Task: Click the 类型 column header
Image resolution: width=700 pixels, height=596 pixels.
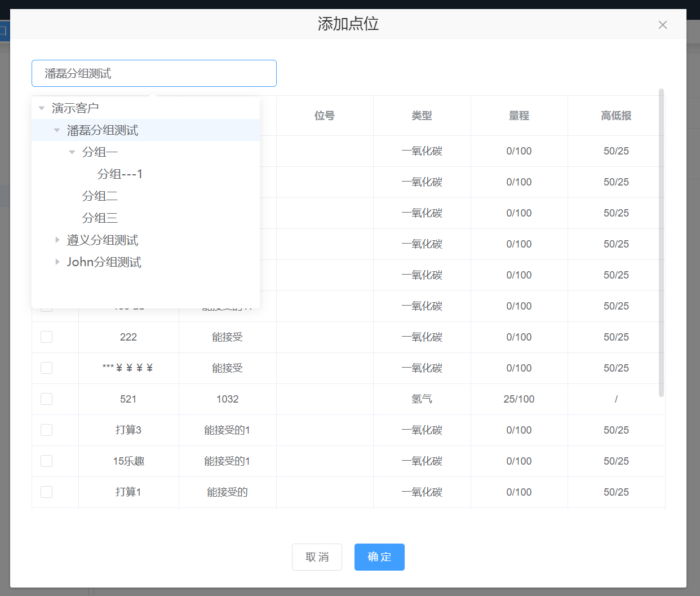Action: (x=422, y=116)
